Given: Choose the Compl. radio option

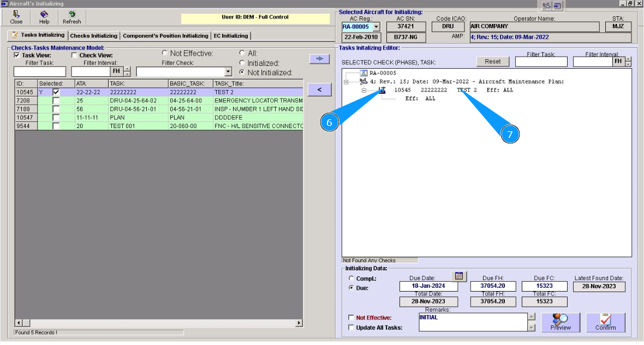Looking at the screenshot, I should (351, 279).
